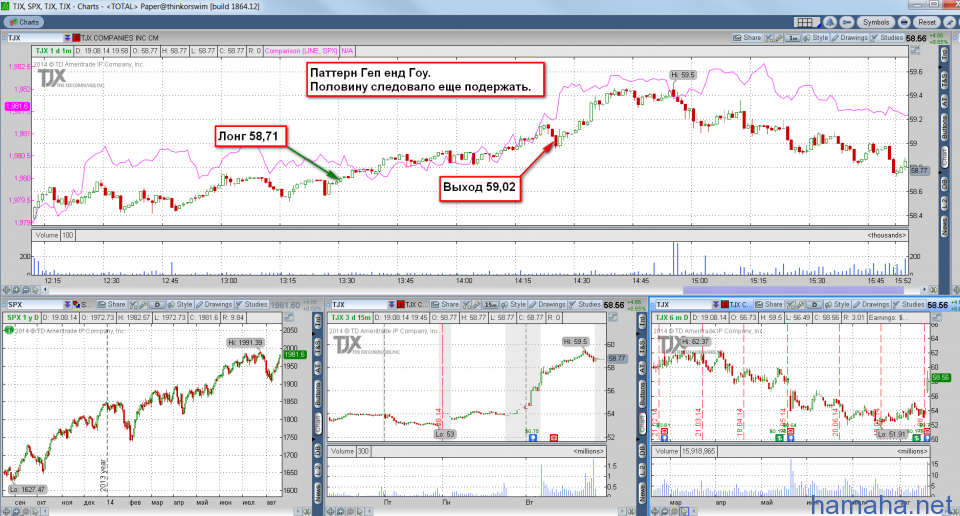Open Studies menu of SPX chart
Viewport: 960px width, 516px height.
point(252,304)
